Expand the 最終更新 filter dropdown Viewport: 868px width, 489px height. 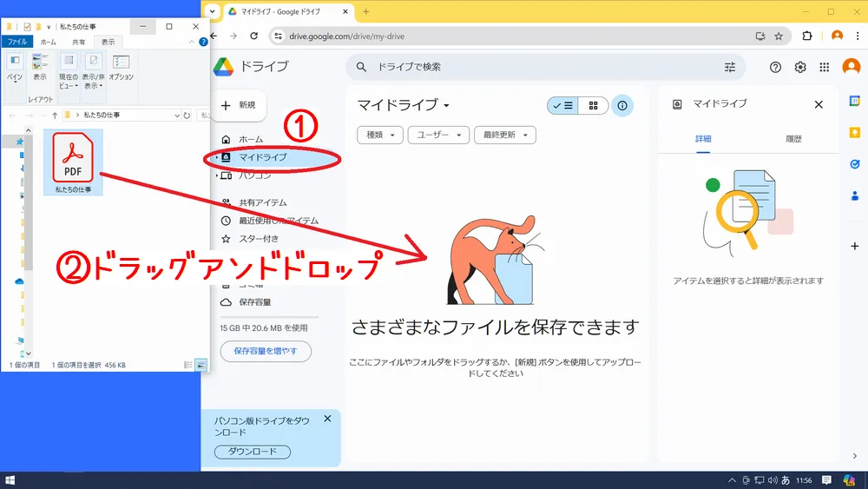coord(504,135)
